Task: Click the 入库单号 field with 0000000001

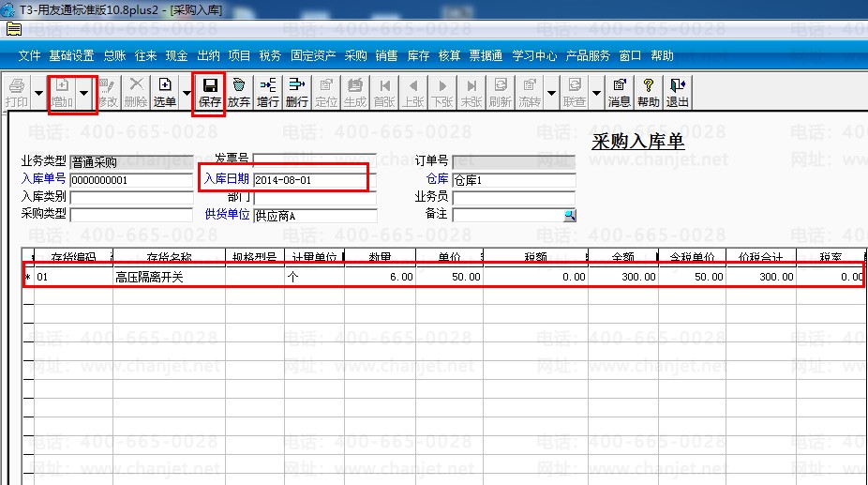Action: click(x=131, y=180)
